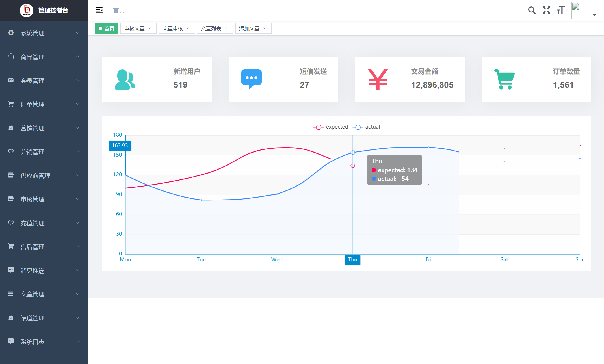Click the 首页 breadcrumb link
This screenshot has width=604, height=364.
pyautogui.click(x=119, y=10)
